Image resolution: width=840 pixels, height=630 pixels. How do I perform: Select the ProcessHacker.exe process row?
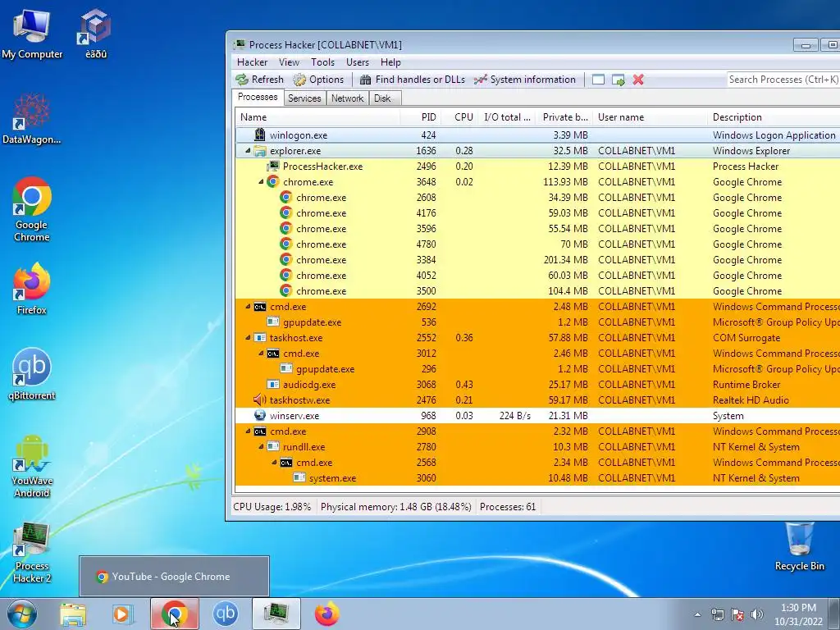coord(537,166)
